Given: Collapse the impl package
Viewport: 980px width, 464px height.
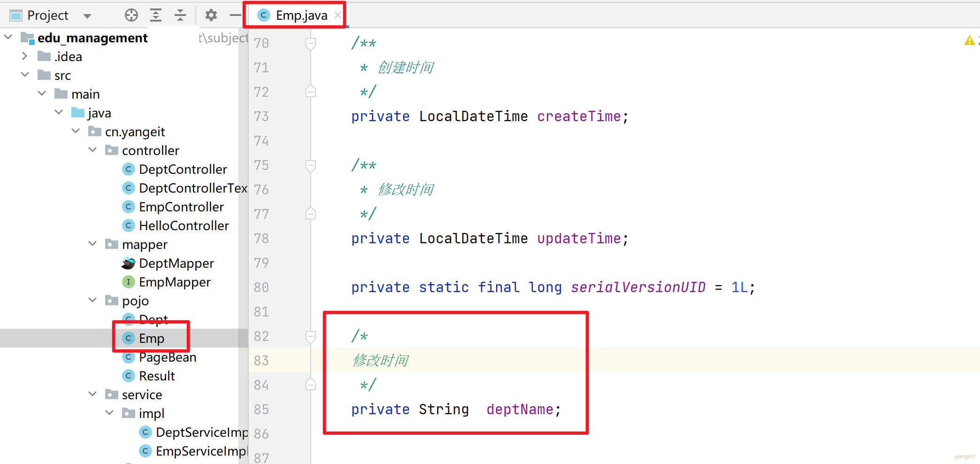Looking at the screenshot, I should tap(109, 413).
